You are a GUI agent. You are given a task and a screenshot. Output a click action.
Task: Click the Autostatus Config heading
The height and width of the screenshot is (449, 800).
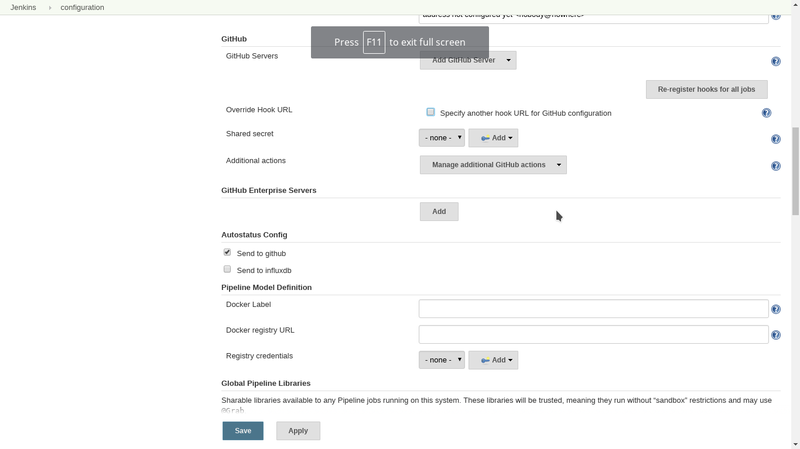pos(254,235)
